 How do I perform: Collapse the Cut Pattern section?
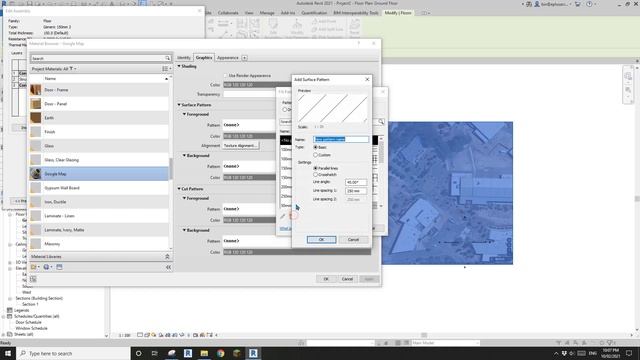[179, 189]
